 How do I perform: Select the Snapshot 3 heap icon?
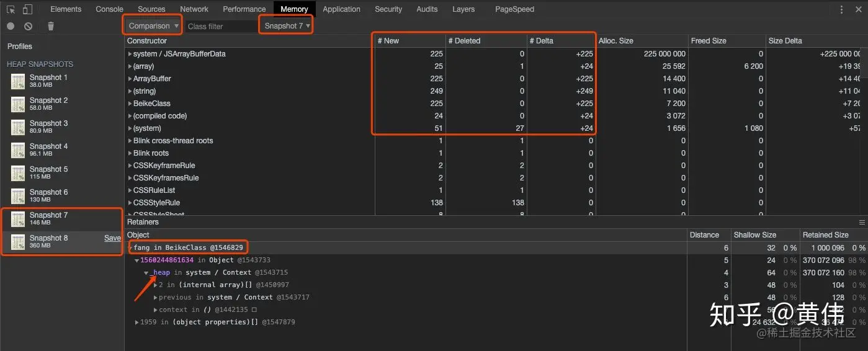[x=18, y=128]
